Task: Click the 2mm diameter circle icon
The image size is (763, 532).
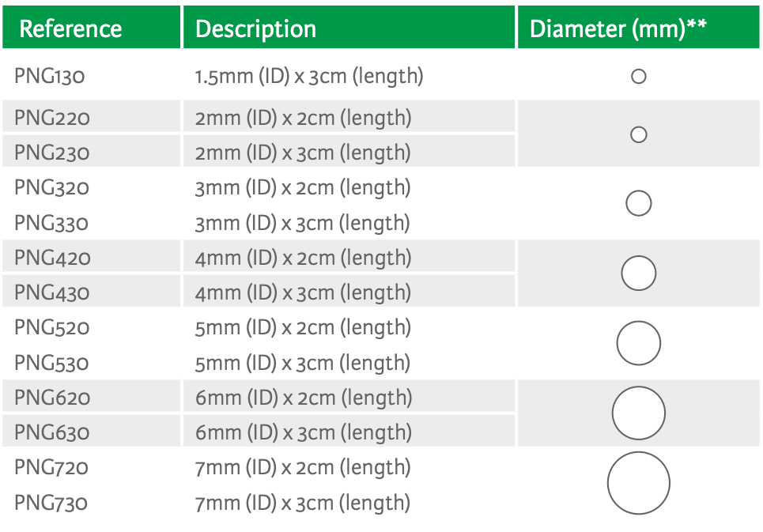Action: [x=639, y=134]
